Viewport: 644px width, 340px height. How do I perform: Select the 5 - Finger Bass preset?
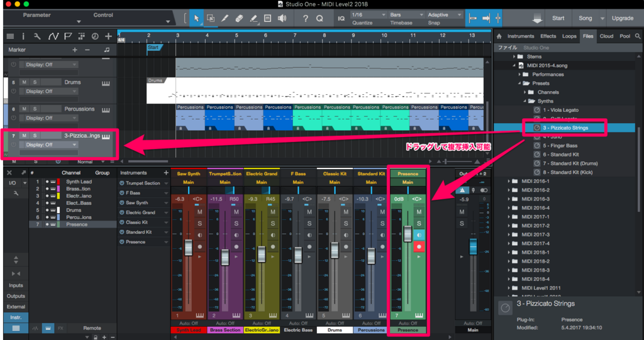(560, 145)
